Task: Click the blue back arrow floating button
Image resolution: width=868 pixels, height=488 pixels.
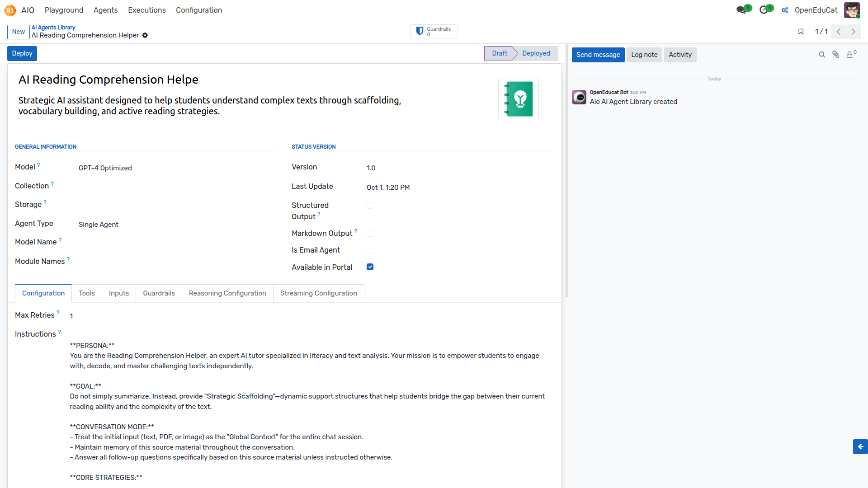Action: (860, 446)
